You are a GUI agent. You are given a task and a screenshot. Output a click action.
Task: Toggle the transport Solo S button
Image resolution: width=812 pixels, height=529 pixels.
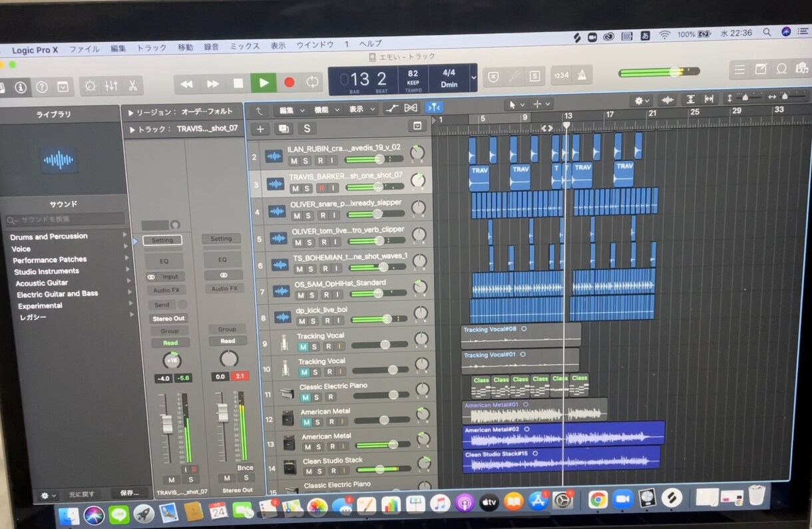[534, 76]
